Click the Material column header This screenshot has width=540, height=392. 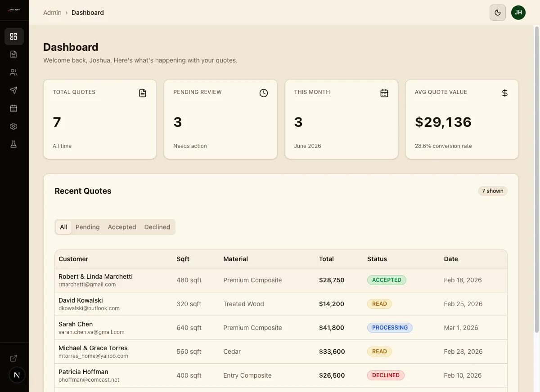click(236, 259)
